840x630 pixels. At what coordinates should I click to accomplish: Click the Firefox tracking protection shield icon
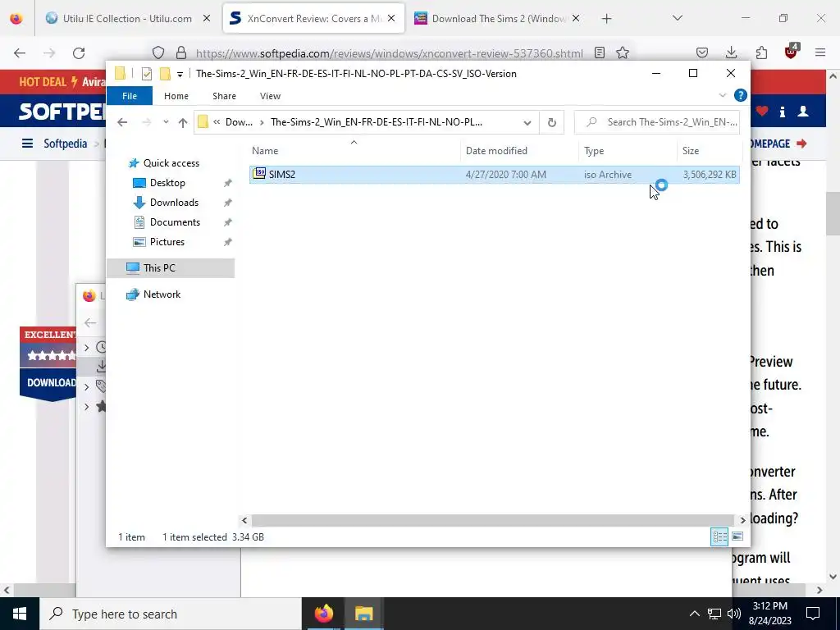(x=158, y=52)
